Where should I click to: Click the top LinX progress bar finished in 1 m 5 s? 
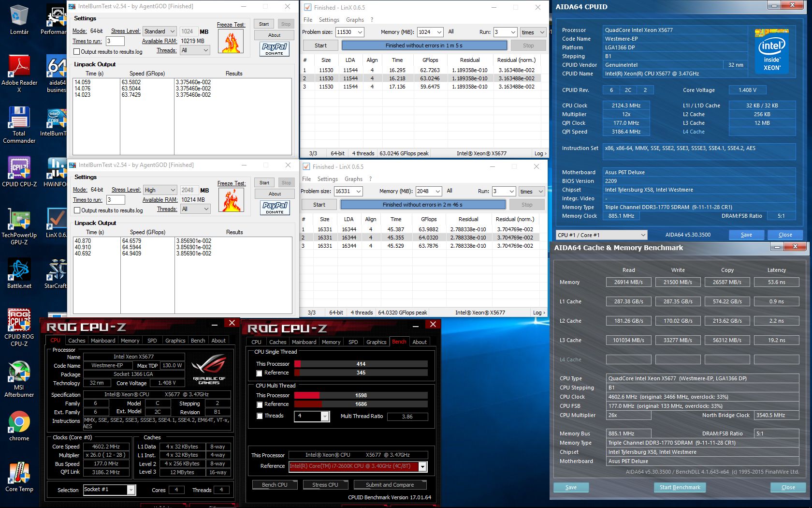click(424, 45)
